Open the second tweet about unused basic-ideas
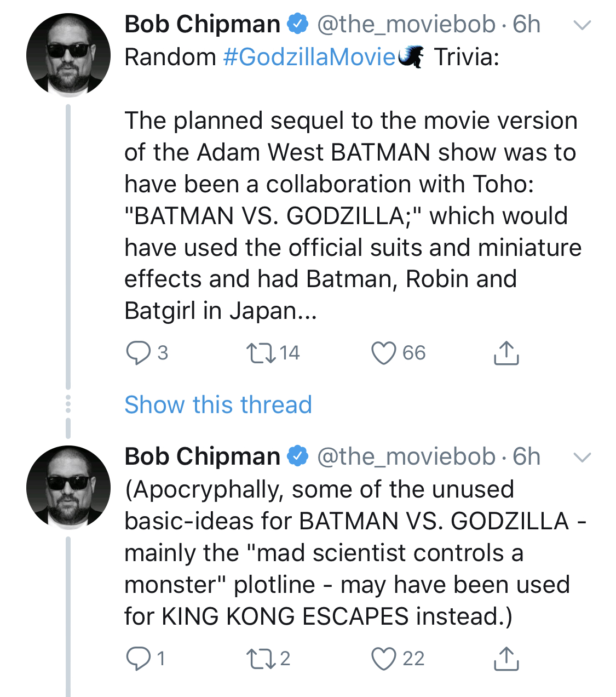616x697 pixels. [355, 553]
